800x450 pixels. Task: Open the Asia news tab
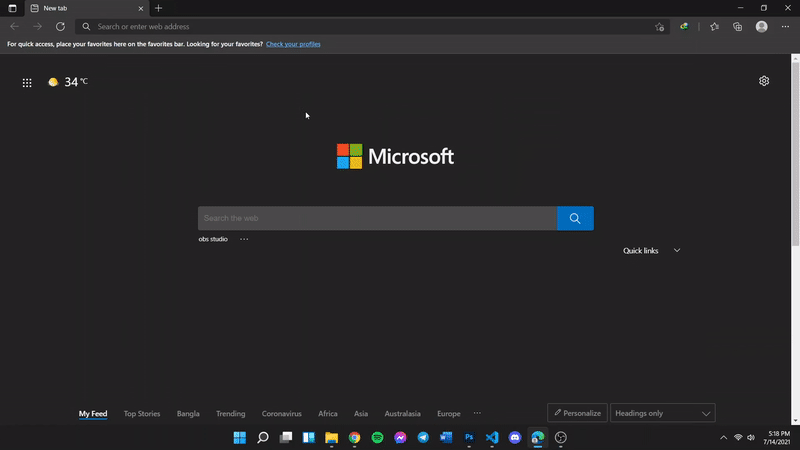point(361,413)
